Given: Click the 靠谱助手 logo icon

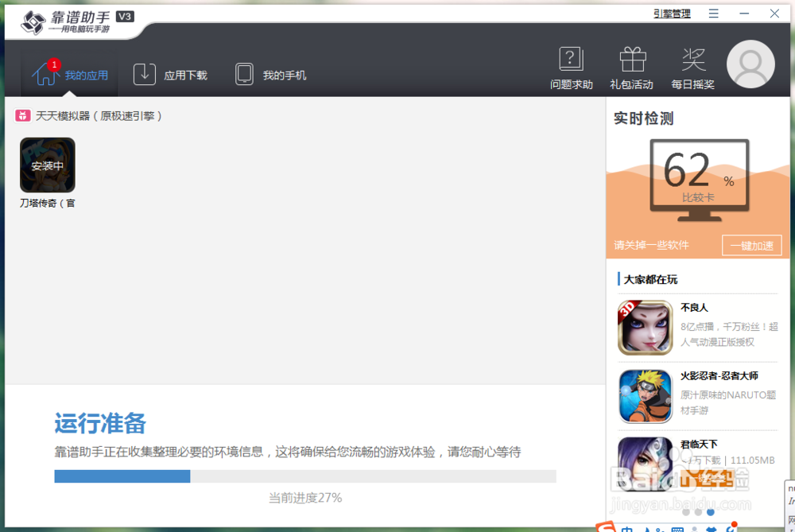Looking at the screenshot, I should point(33,22).
